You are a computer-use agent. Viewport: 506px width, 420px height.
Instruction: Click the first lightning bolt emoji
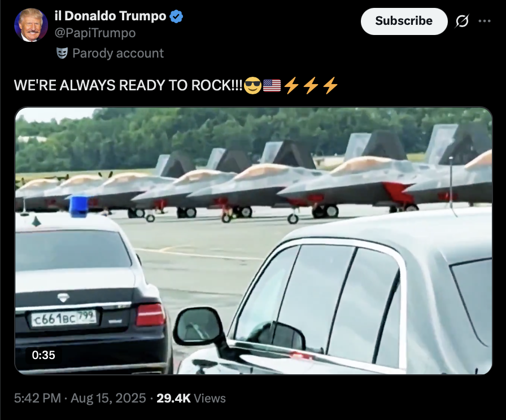pos(291,86)
